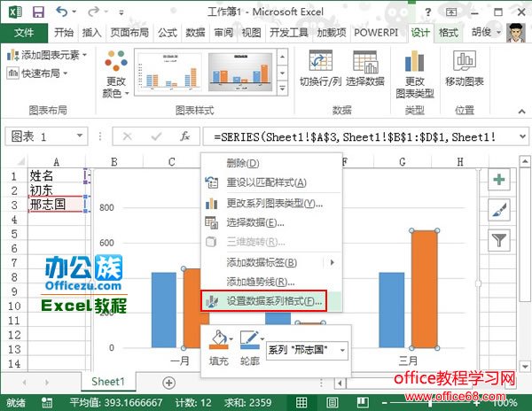The width and height of the screenshot is (532, 411).
Task: Select row 5 header
Action: [x=14, y=234]
